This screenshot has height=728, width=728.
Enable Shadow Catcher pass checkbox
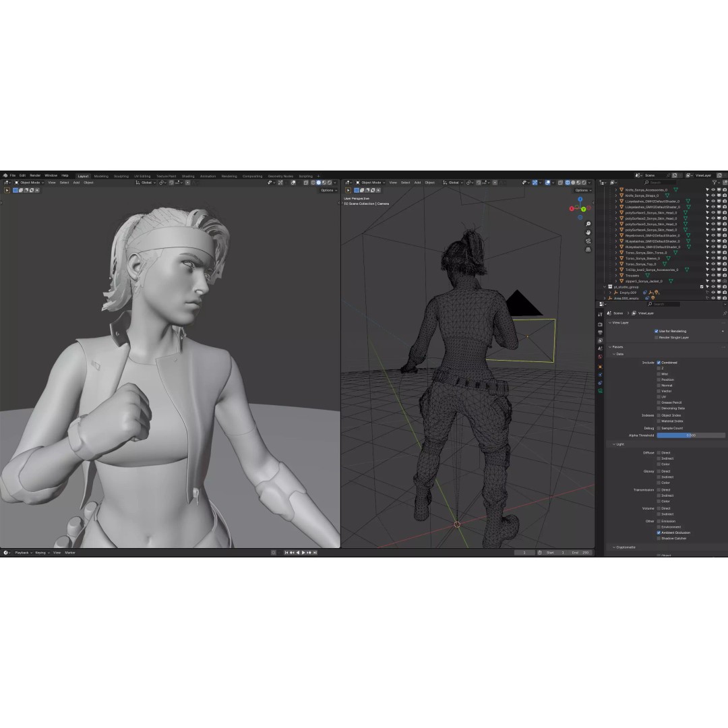(x=659, y=539)
